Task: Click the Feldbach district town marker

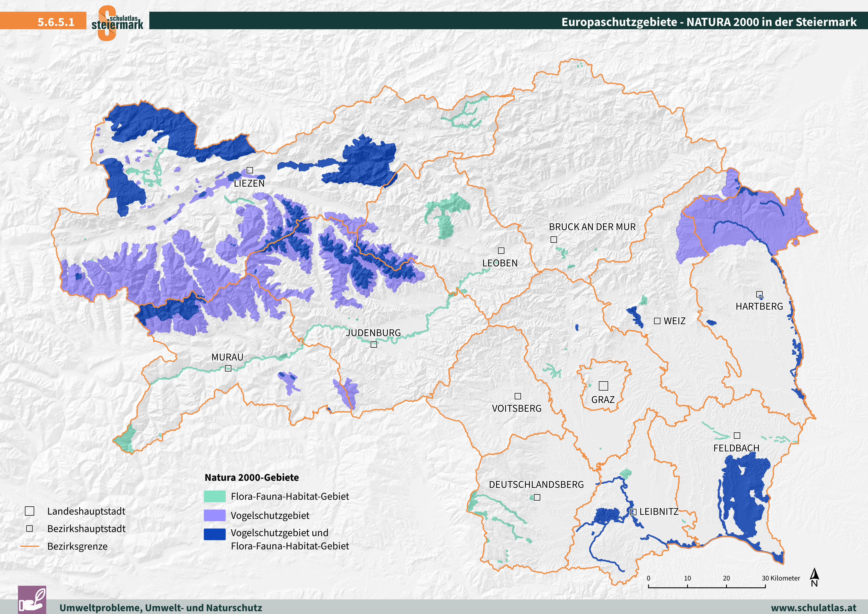Action: click(x=737, y=435)
